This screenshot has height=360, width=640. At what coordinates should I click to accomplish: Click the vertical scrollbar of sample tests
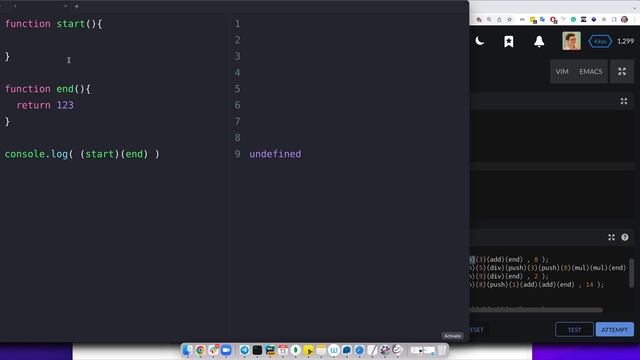(x=631, y=273)
